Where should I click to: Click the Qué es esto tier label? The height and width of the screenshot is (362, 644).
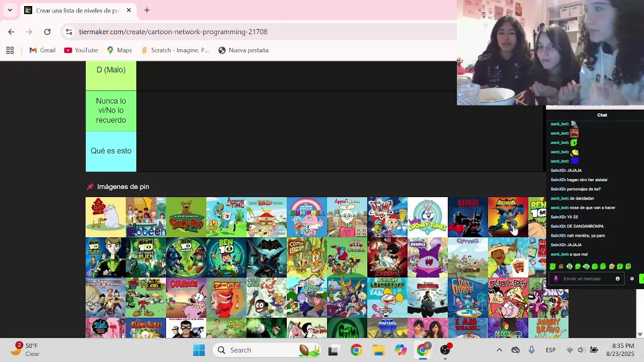[x=111, y=151]
